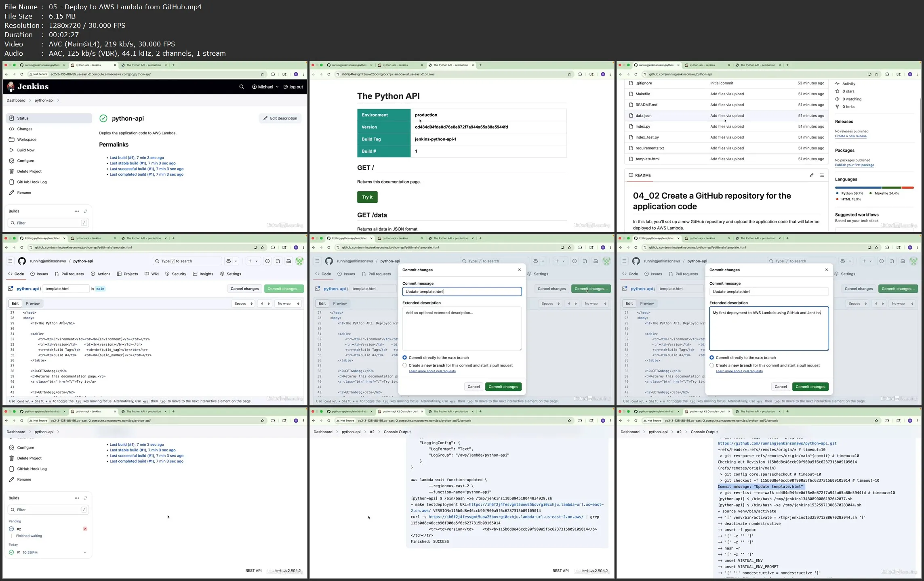Screen dimensions: 924x581
Task: Click the user avatar in the GitHub editor header without a dialog
Action: point(299,261)
